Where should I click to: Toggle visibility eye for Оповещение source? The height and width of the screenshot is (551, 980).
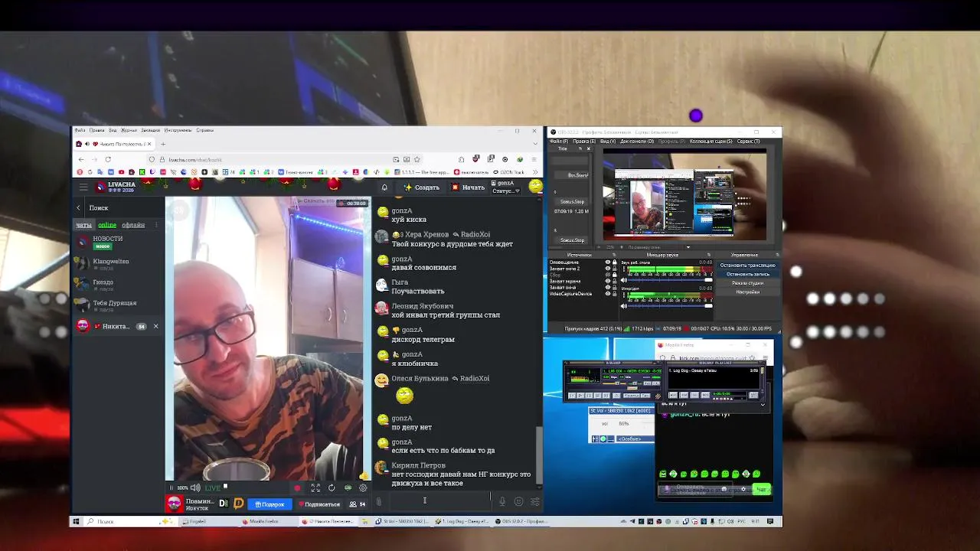point(608,262)
